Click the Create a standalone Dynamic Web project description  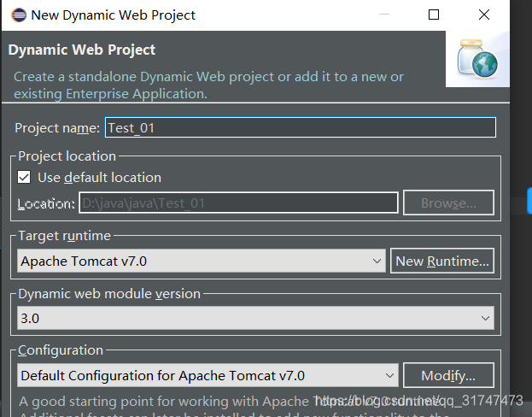(208, 85)
